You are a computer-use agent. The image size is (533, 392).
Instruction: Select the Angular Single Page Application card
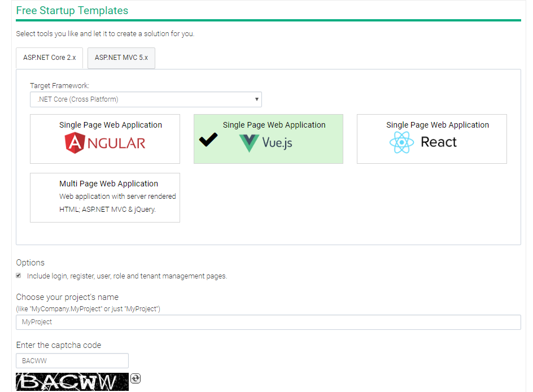click(105, 139)
